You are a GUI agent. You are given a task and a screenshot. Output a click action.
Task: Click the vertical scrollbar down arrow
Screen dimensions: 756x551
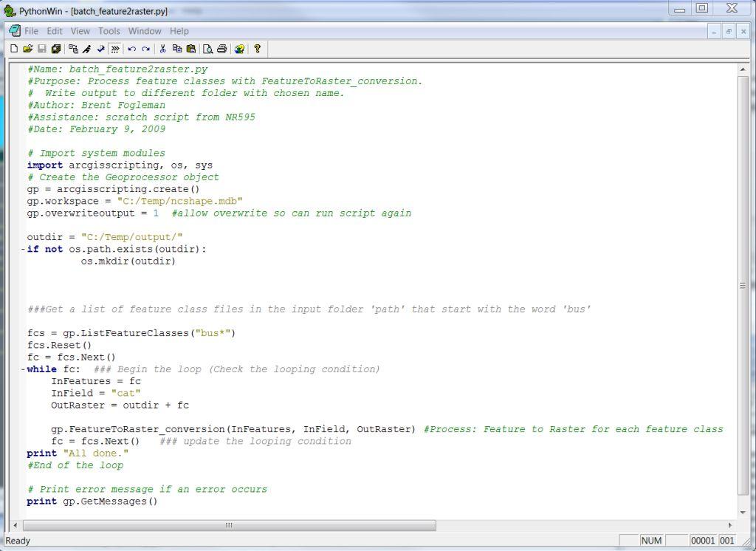pyautogui.click(x=743, y=512)
